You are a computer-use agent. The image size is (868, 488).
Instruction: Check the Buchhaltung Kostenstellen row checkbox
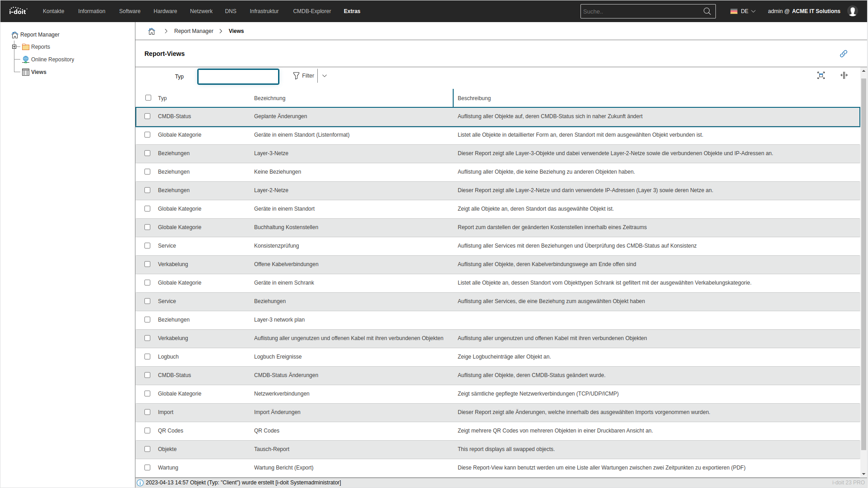(x=147, y=227)
